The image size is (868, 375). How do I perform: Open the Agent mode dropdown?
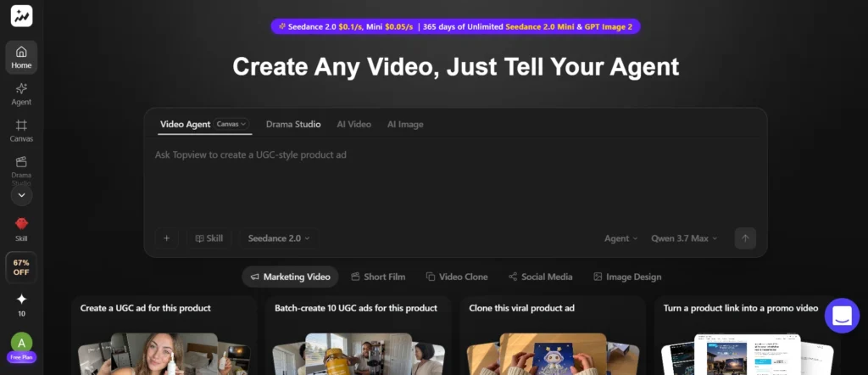coord(621,238)
